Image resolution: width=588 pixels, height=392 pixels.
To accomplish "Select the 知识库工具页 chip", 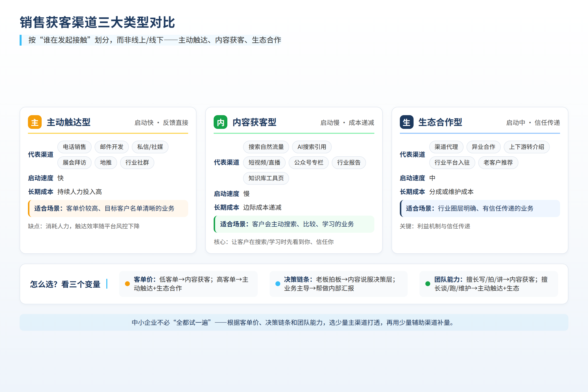I will 266,179.
